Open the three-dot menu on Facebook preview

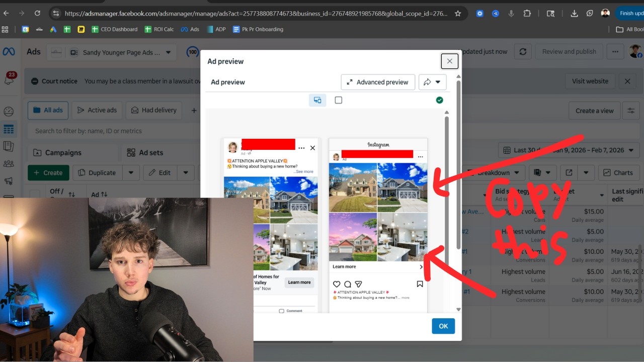(301, 148)
